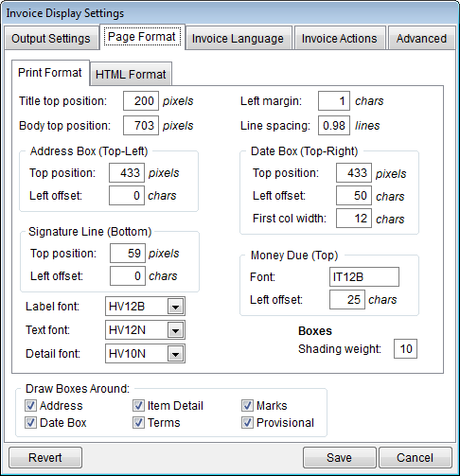
Task: Switch to the HTML Format sub-tab
Action: pyautogui.click(x=131, y=75)
